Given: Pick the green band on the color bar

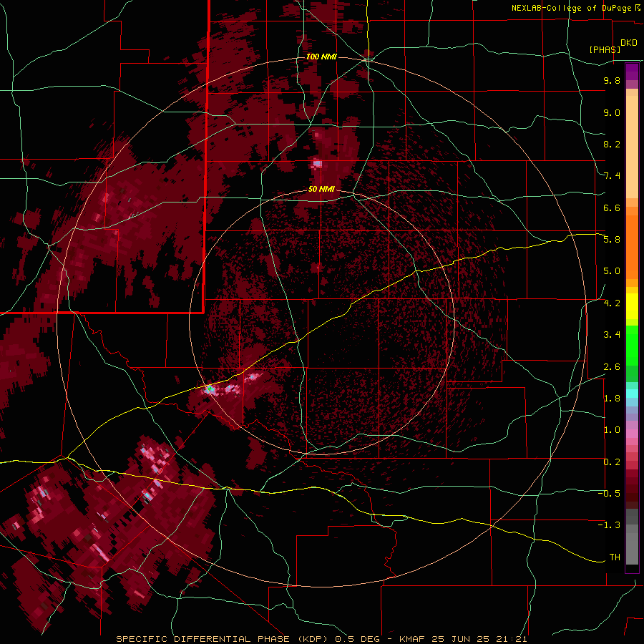Looking at the screenshot, I should [x=632, y=346].
